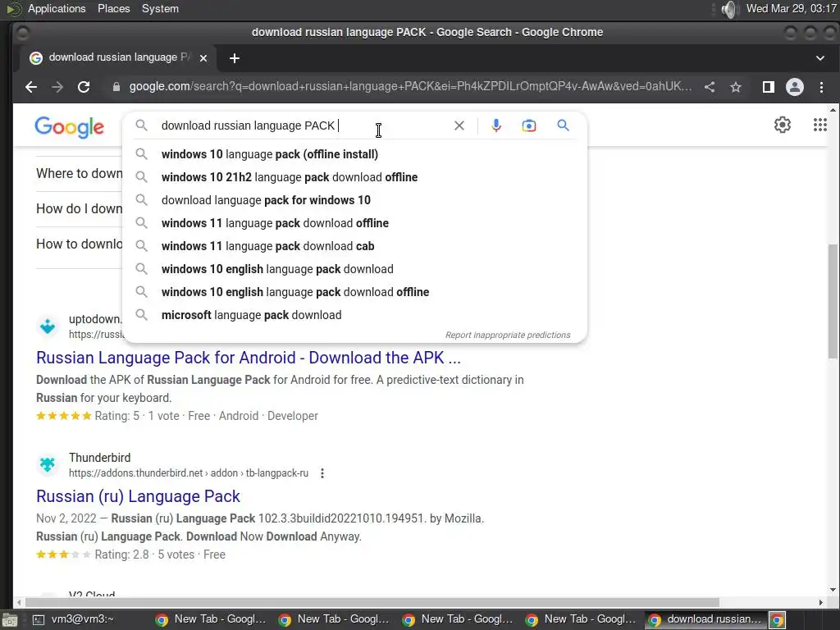The width and height of the screenshot is (840, 630).
Task: Select suggestion microsoft language pack download
Action: (354, 316)
